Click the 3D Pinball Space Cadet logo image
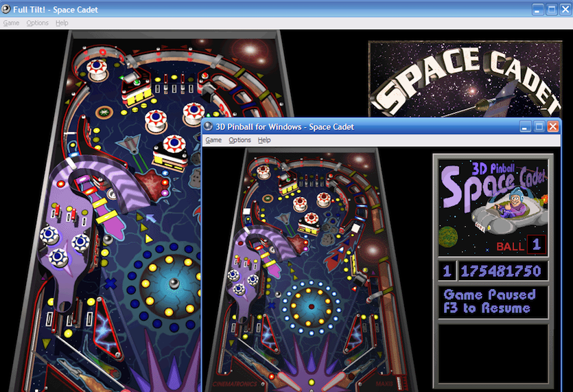This screenshot has width=573, height=392. coord(493,207)
